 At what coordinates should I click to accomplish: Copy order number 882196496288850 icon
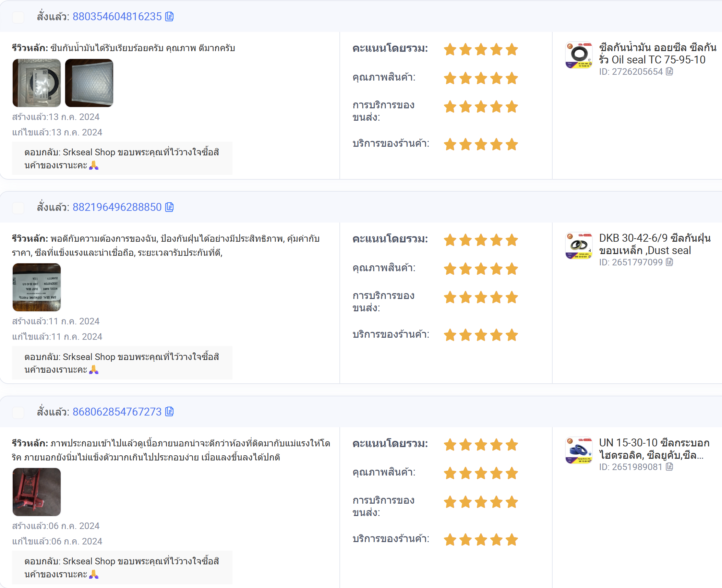[169, 207]
